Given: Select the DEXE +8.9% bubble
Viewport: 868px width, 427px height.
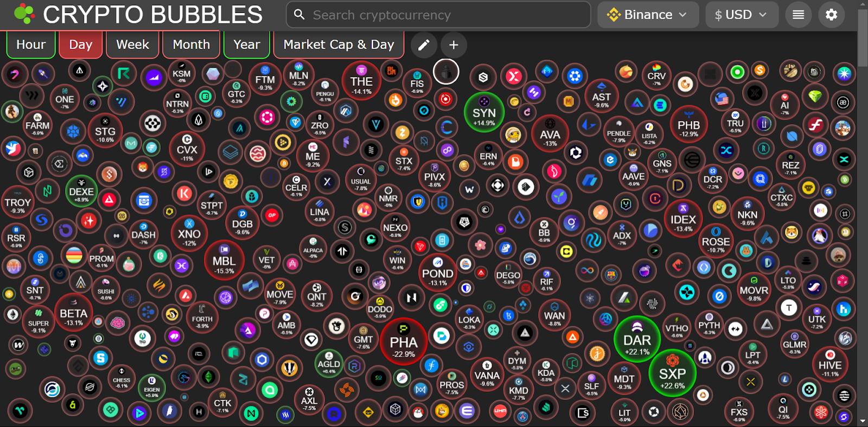Looking at the screenshot, I should tap(81, 190).
